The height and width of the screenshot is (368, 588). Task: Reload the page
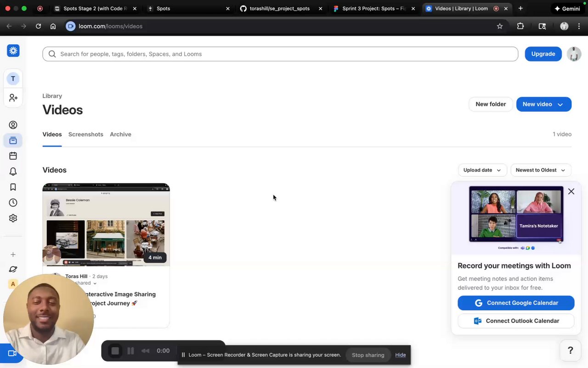(x=38, y=26)
